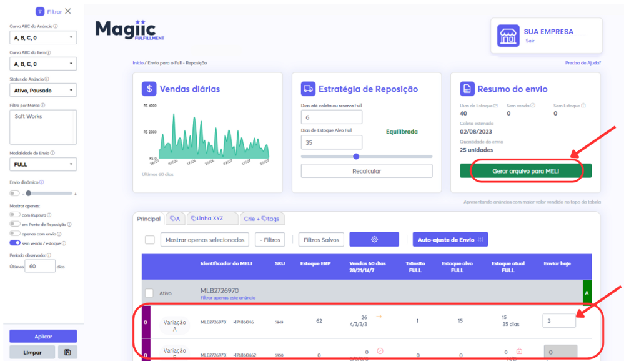Click the info icon next to Modalidade de Envio
The image size is (624, 364).
[x=52, y=153]
